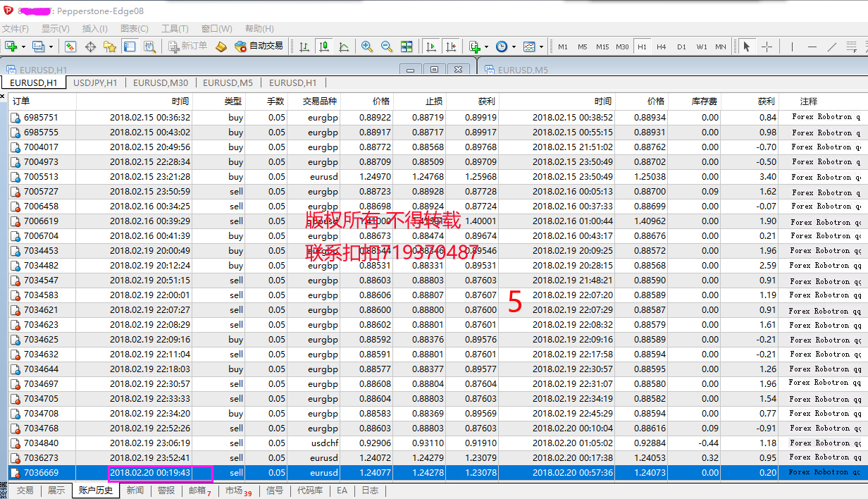This screenshot has width=868, height=499.
Task: Select the M30 timeframe
Action: click(622, 47)
